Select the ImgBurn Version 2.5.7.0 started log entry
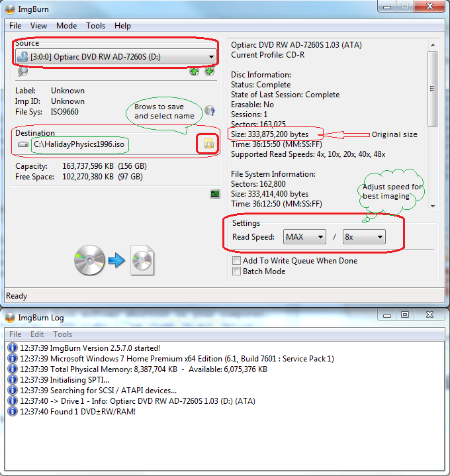450x476 pixels. tap(90, 348)
